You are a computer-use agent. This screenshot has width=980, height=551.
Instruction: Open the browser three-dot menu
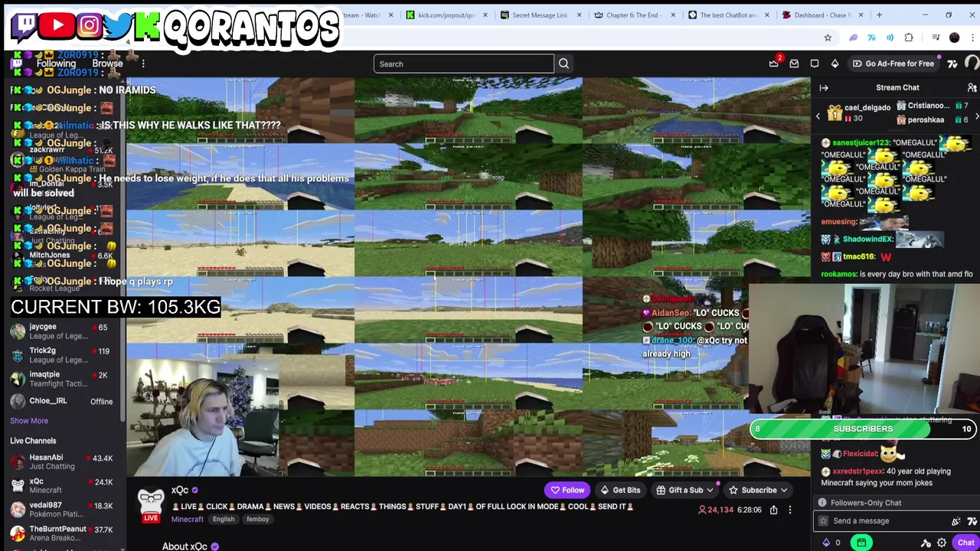[972, 37]
